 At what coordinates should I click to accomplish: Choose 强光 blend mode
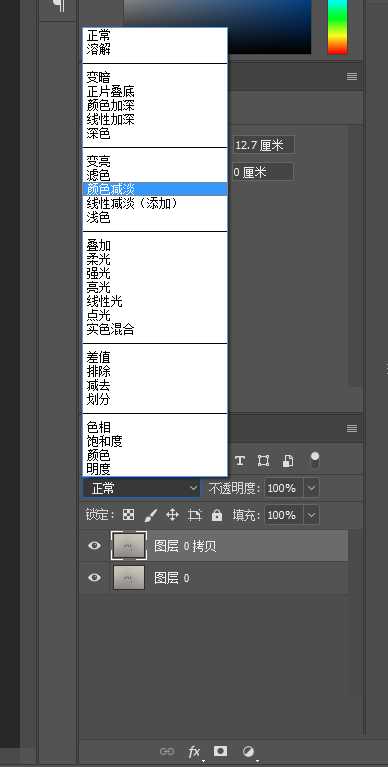tap(155, 273)
